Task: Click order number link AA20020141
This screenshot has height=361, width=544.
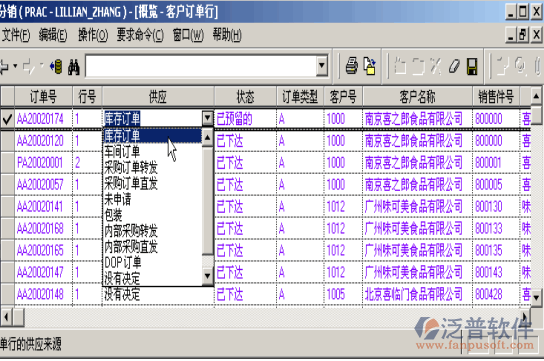Action: pyautogui.click(x=40, y=207)
